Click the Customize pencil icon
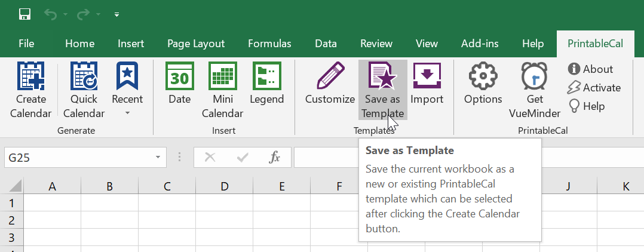This screenshot has width=644, height=252. 330,76
